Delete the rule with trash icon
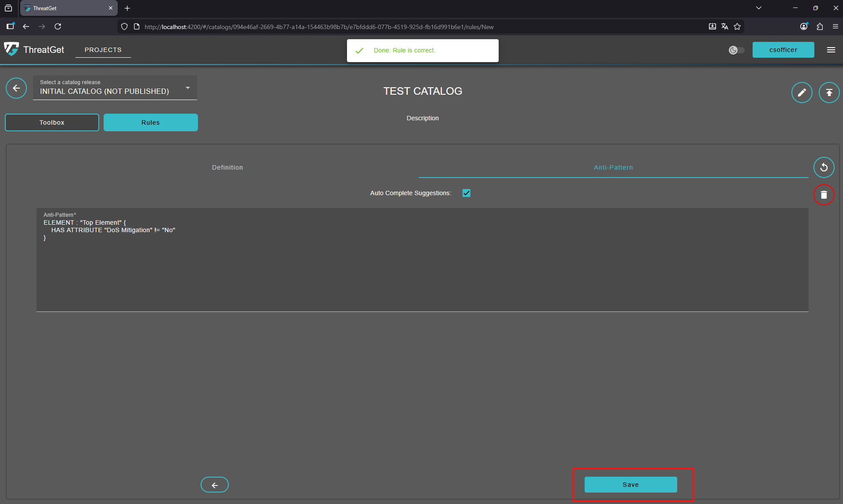The image size is (843, 504). coord(824,195)
